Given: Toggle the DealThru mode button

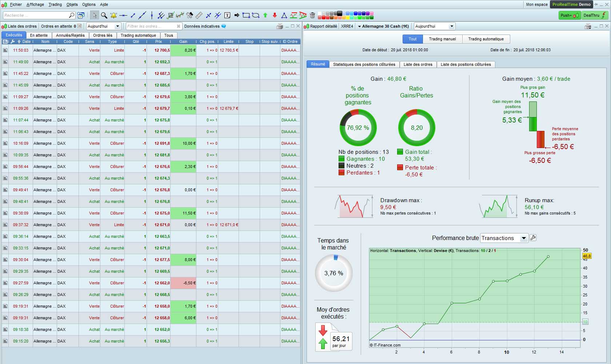Looking at the screenshot, I should (x=595, y=15).
